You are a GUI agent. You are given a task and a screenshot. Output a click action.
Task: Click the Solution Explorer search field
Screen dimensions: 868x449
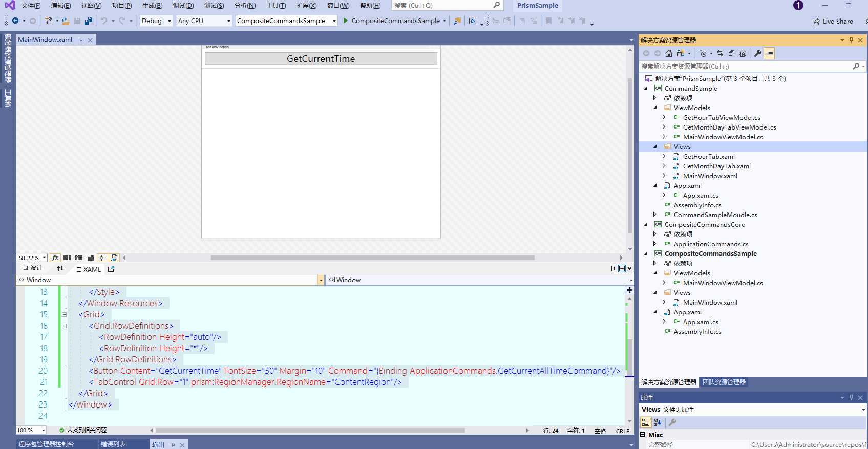coord(746,67)
